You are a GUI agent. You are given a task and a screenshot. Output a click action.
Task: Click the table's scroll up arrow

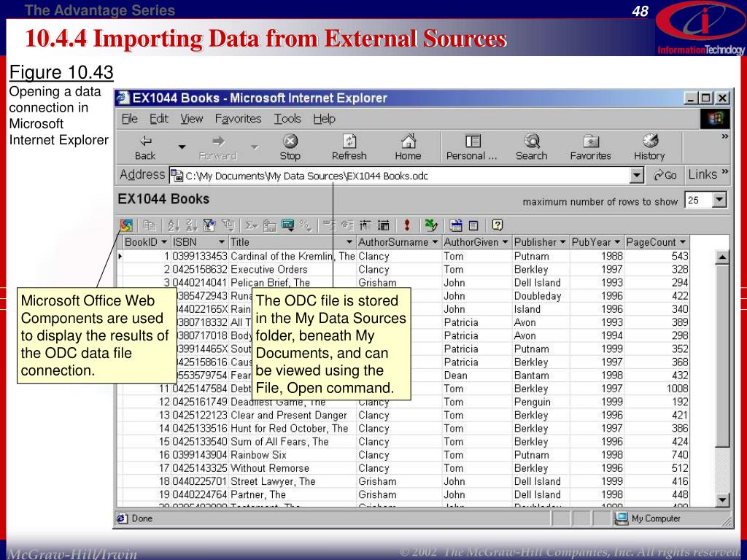pos(723,257)
